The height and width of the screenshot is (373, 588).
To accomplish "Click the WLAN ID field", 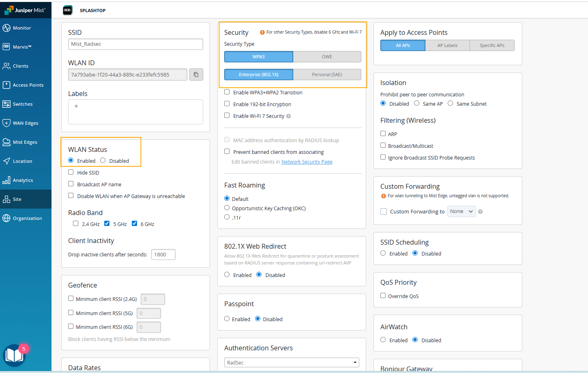I will 128,75.
